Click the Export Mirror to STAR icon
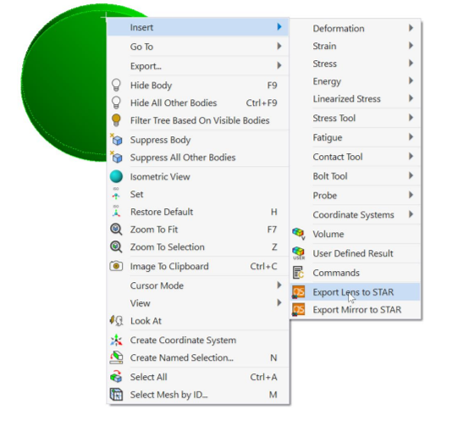Viewport: 468px width, 423px height. tap(298, 310)
